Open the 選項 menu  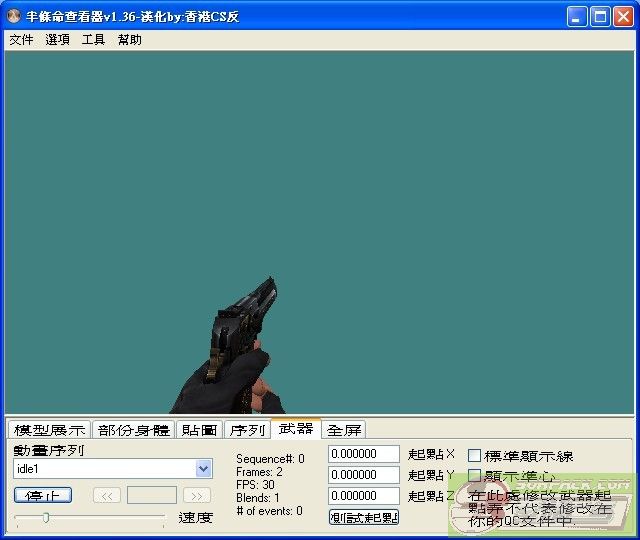point(57,40)
